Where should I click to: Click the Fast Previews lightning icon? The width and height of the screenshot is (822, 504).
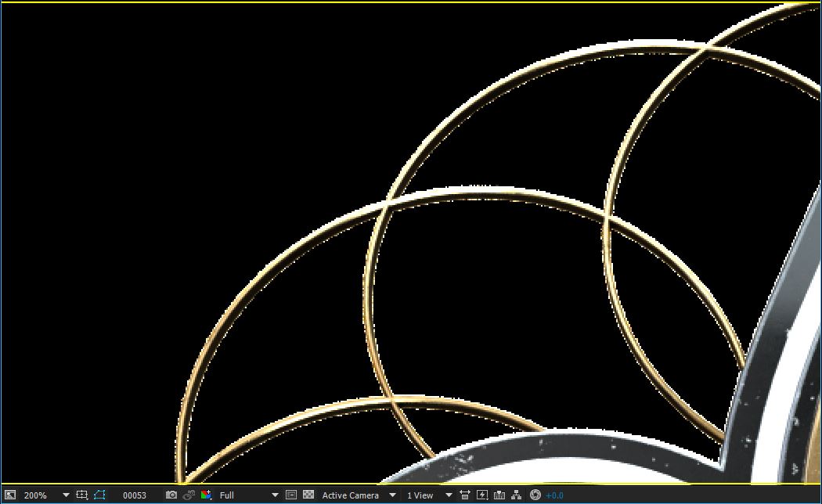(482, 495)
